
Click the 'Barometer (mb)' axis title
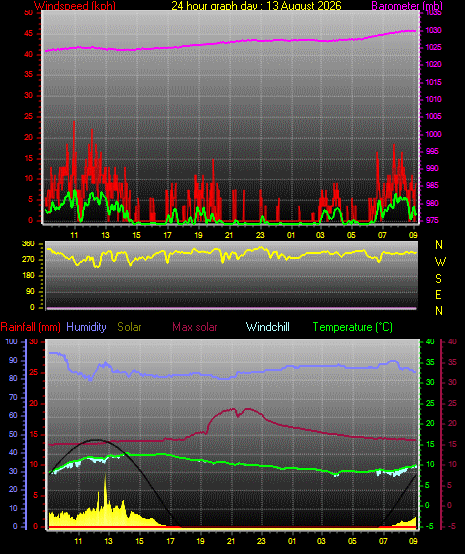(407, 5)
